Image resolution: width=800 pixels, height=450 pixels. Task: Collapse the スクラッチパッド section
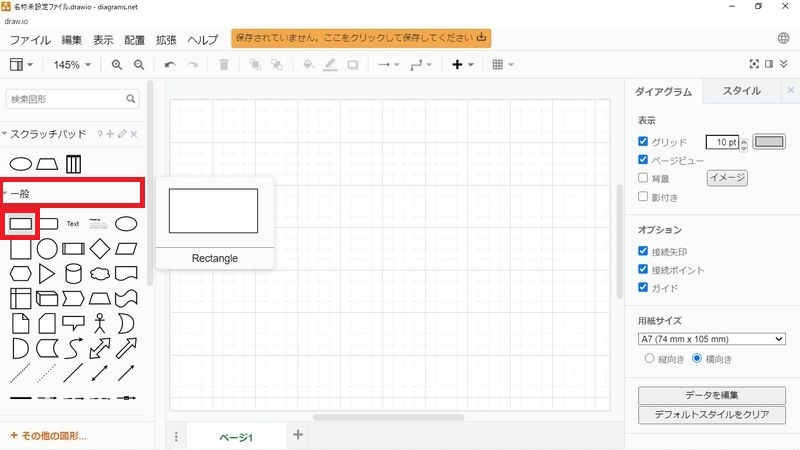[6, 134]
